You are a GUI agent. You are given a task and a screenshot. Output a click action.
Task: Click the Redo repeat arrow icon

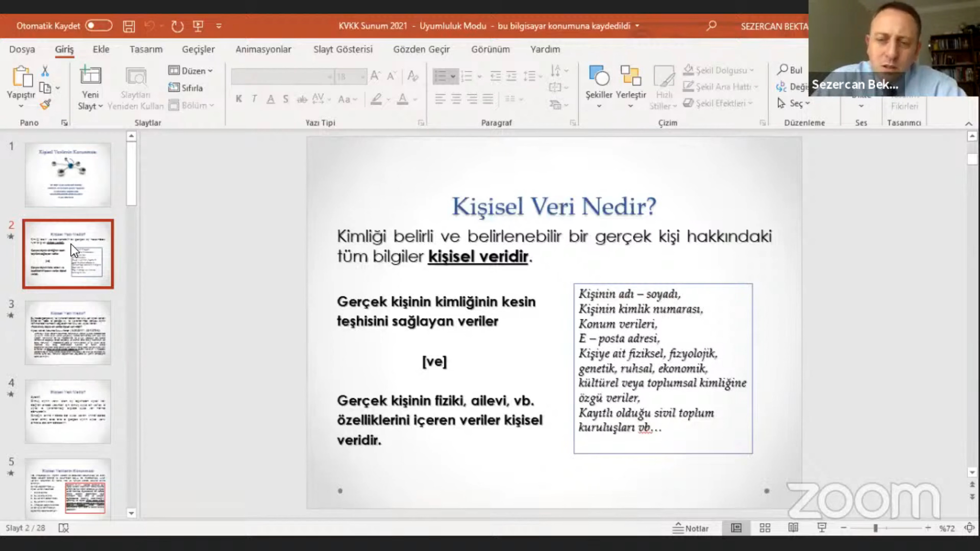coord(177,26)
